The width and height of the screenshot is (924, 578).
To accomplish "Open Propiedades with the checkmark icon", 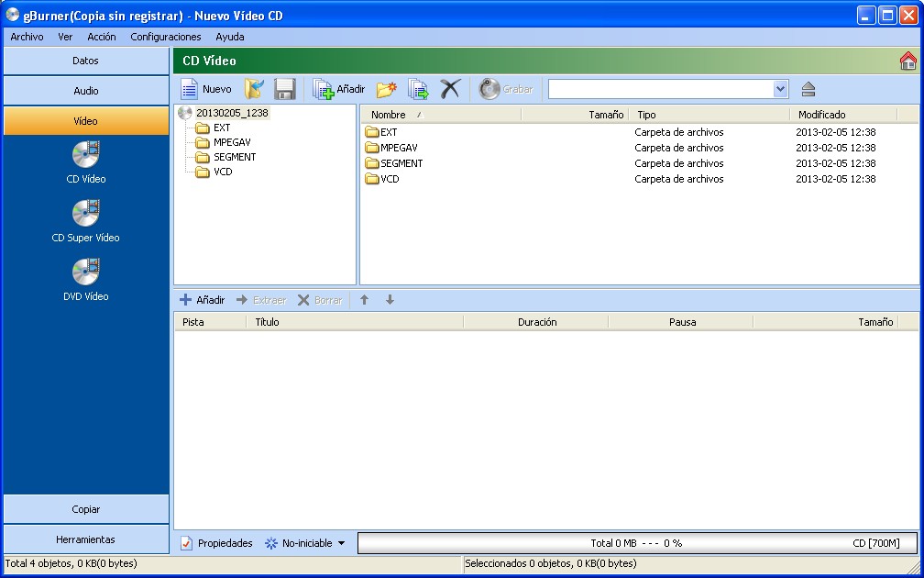I will tap(186, 543).
